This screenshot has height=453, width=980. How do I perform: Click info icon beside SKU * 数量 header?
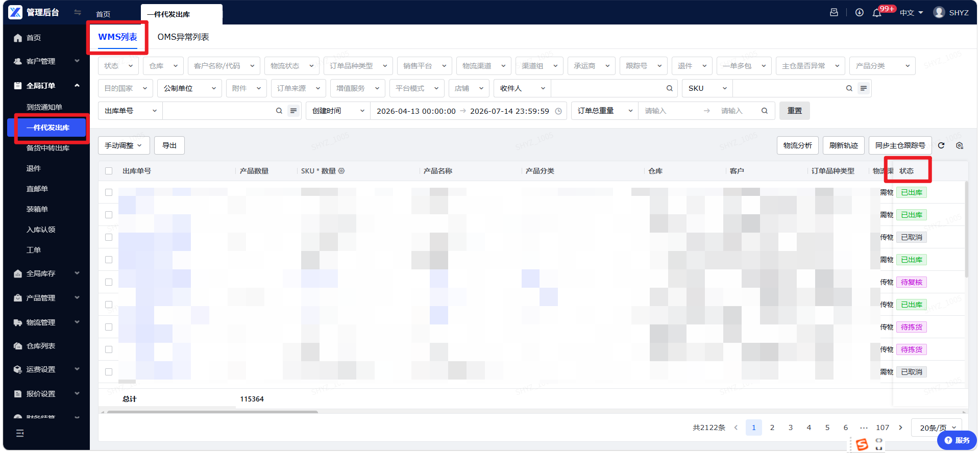341,171
